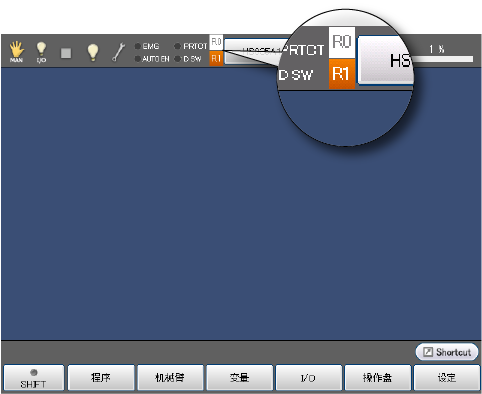Open the Shortcut button
The image size is (482, 394).
pos(447,352)
